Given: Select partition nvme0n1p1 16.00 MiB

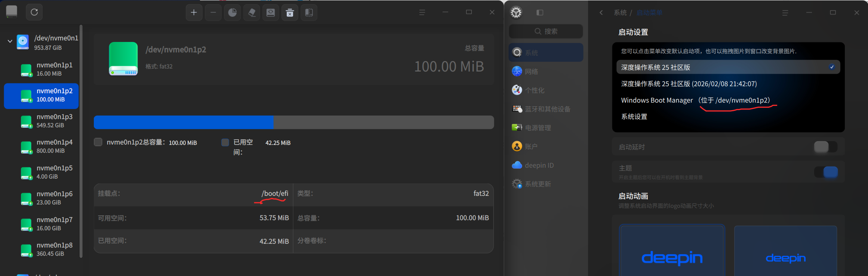Looking at the screenshot, I should tap(41, 69).
